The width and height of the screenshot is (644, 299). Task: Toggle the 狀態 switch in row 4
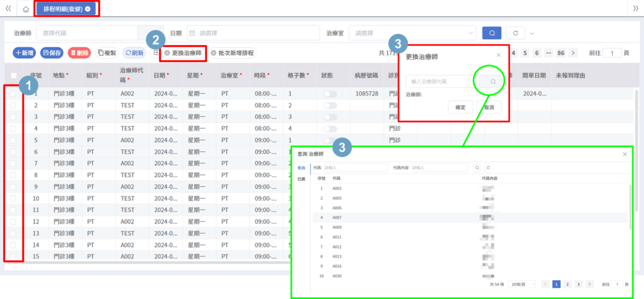click(x=330, y=128)
